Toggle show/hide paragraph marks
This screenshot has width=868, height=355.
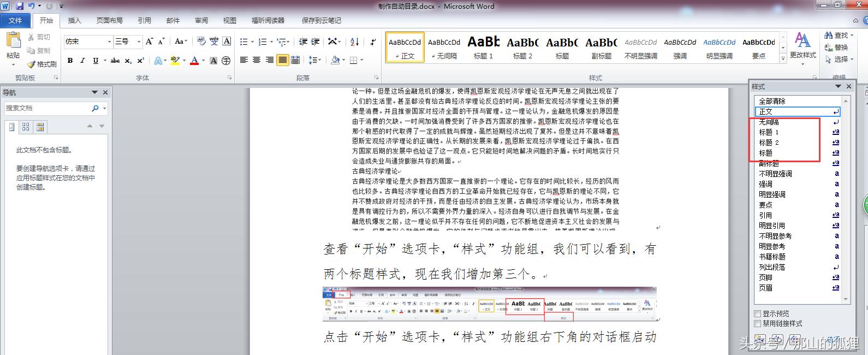coord(373,42)
